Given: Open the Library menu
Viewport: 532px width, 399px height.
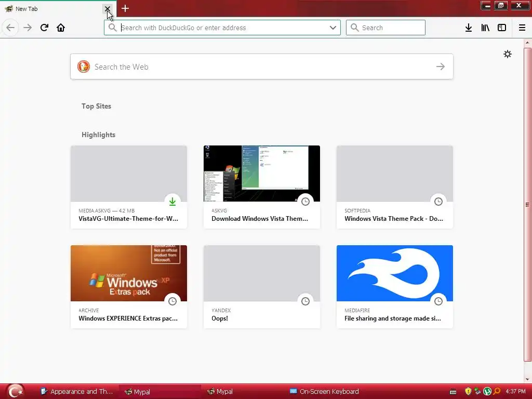Looking at the screenshot, I should point(485,28).
